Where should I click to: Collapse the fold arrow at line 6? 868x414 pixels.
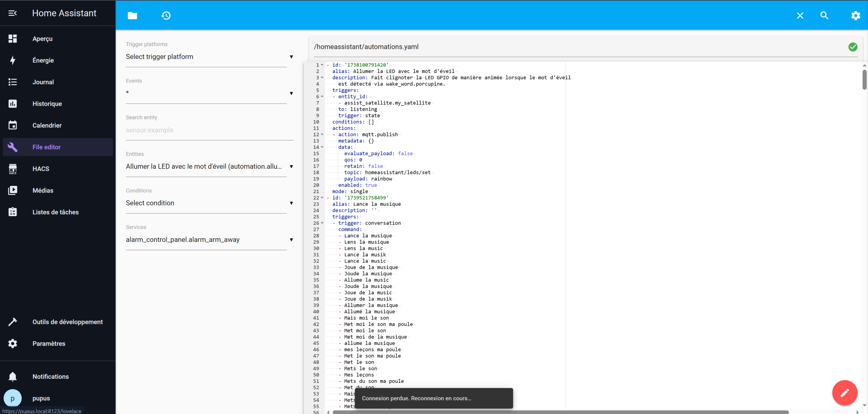tap(322, 96)
